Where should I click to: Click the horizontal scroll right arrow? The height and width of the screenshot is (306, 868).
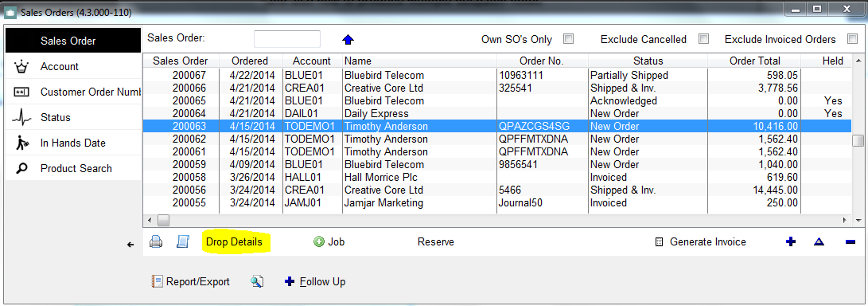tap(845, 220)
